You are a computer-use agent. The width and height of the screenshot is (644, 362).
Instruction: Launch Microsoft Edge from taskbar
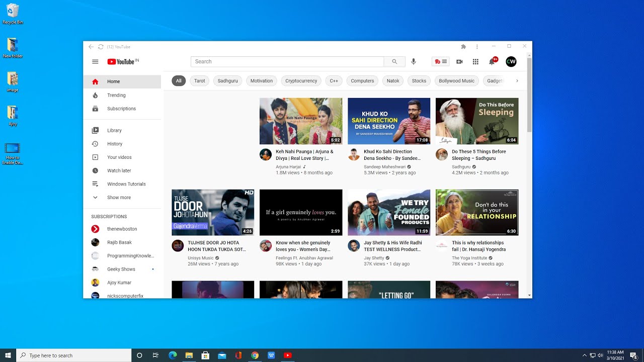point(173,355)
